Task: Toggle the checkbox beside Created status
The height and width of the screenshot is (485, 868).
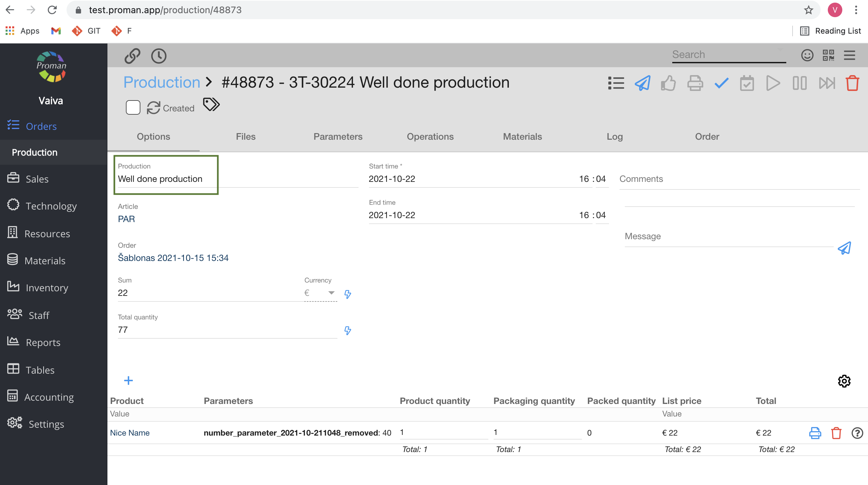Action: pos(133,108)
